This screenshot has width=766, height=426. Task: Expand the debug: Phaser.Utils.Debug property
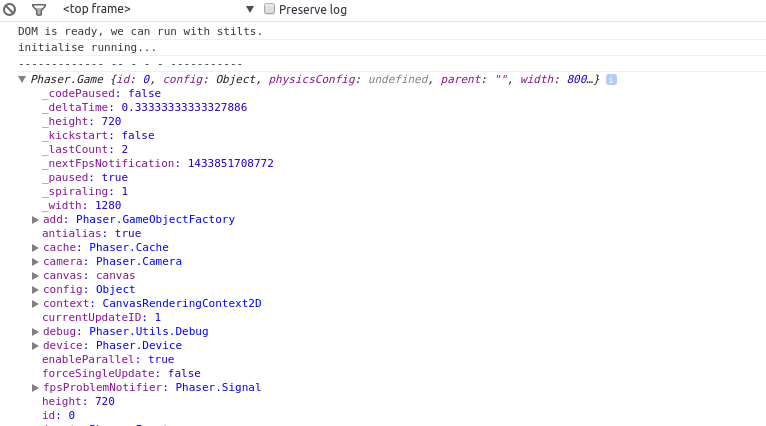[35, 332]
